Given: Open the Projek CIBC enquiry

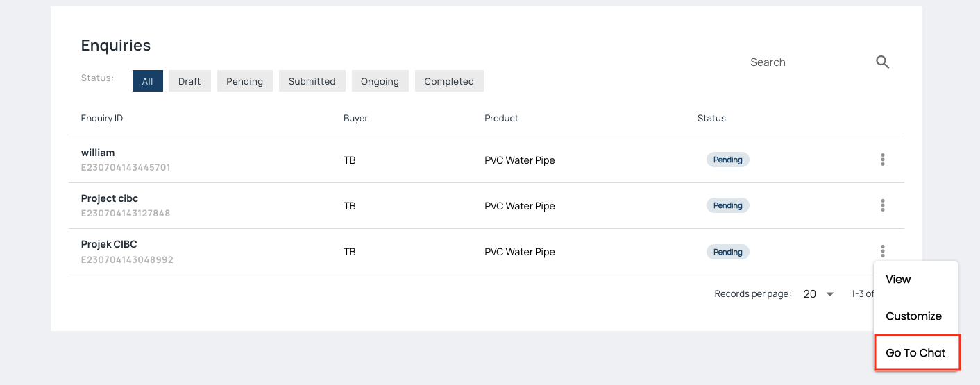Looking at the screenshot, I should (109, 244).
